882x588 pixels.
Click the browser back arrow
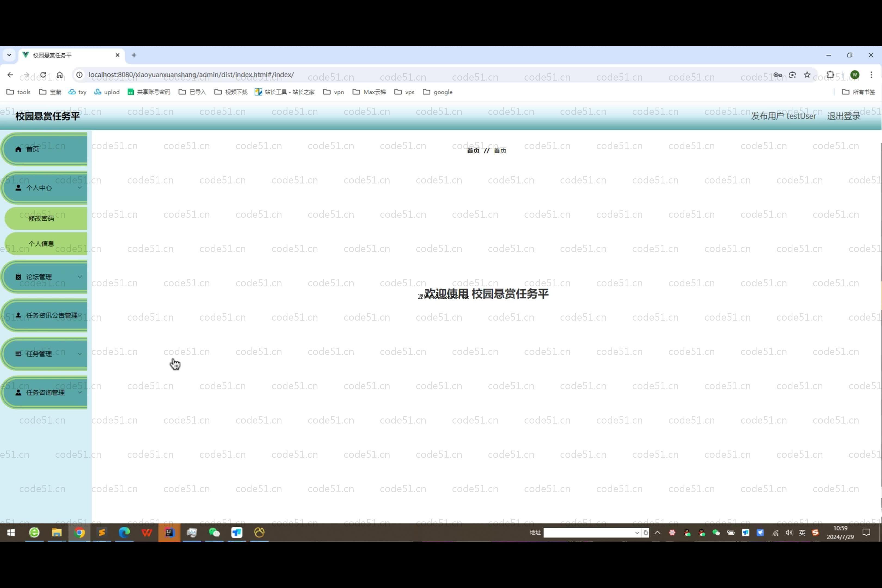coord(10,75)
